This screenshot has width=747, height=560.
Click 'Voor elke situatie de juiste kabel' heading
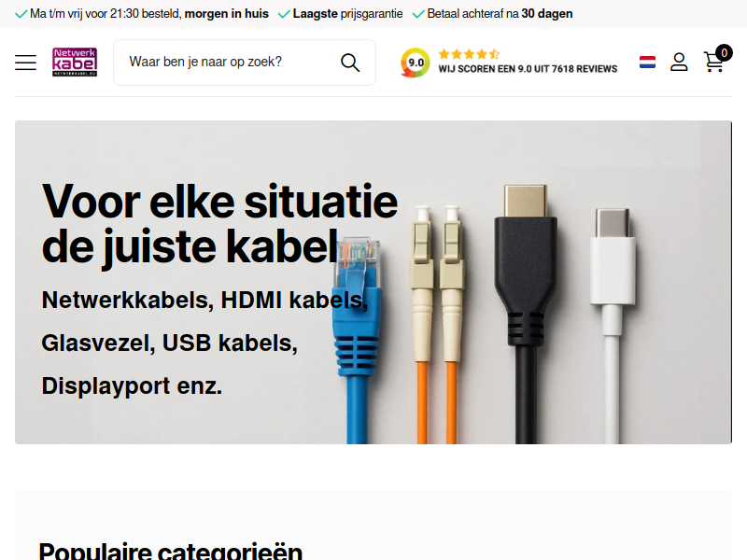point(219,223)
